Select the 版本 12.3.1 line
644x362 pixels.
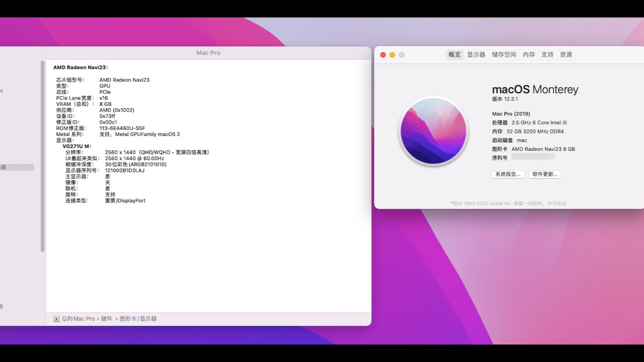pos(505,99)
